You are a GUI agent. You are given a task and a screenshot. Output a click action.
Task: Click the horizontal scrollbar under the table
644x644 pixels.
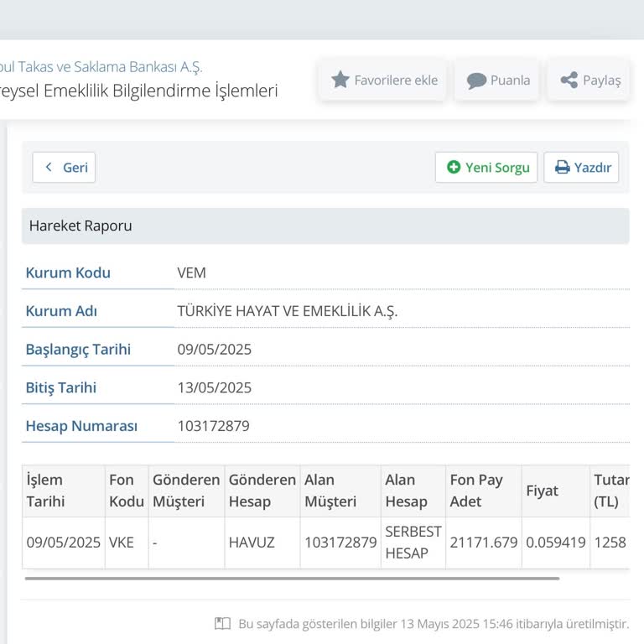[x=292, y=579]
